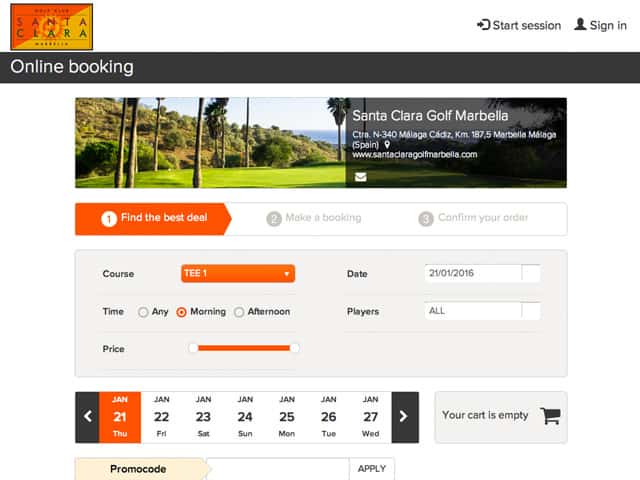Choose Jan 24 Sun in date strip
The image size is (640, 480).
click(x=245, y=417)
